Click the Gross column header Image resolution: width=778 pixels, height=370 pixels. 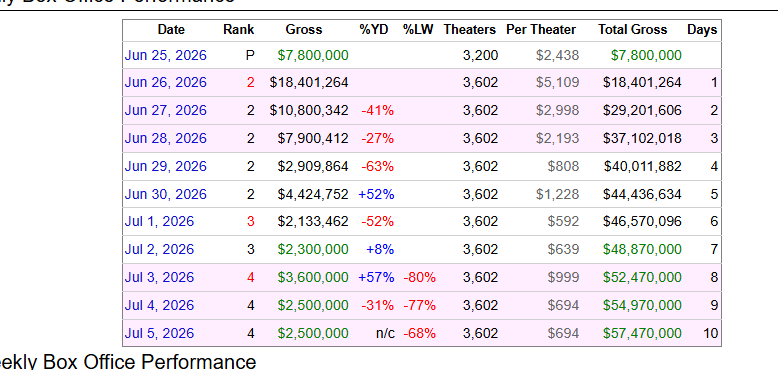(304, 30)
